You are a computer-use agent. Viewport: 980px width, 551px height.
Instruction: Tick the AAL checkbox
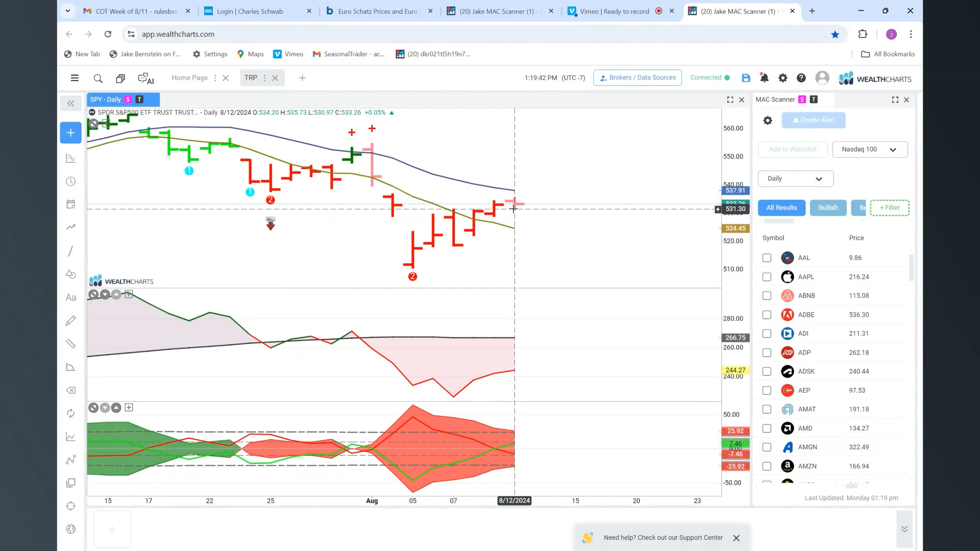pyautogui.click(x=767, y=258)
